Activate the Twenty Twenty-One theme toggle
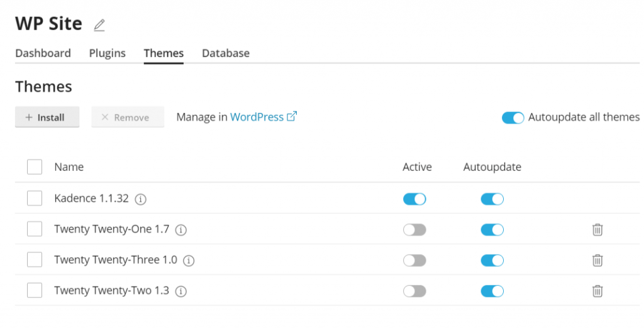Image resolution: width=644 pixels, height=328 pixels. pyautogui.click(x=414, y=230)
